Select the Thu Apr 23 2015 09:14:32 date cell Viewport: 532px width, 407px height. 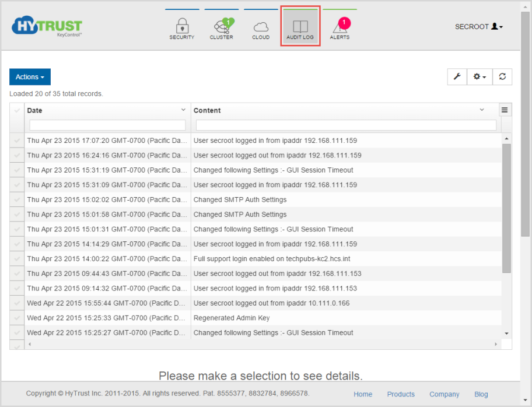point(107,288)
